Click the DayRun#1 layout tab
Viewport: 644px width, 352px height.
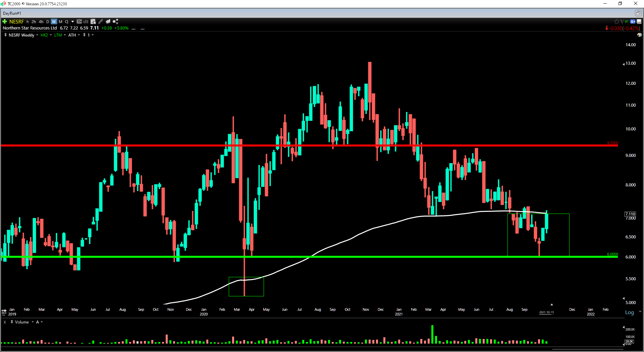(x=12, y=13)
